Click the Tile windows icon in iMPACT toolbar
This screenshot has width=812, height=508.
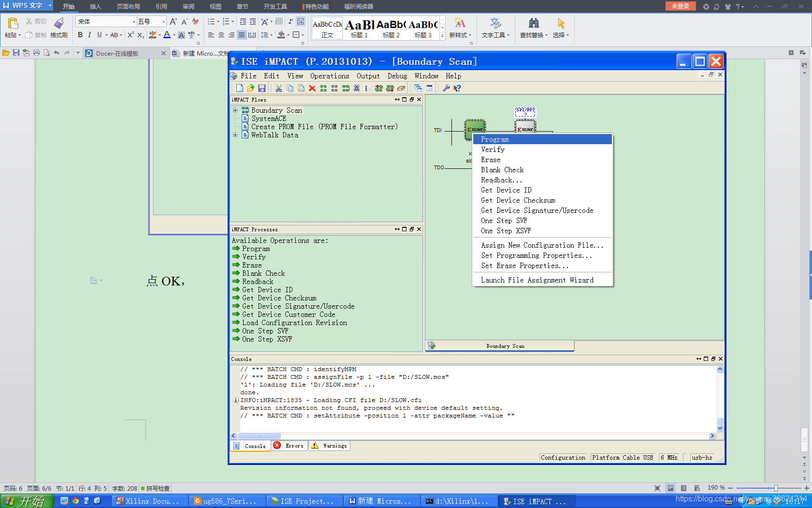tap(429, 88)
